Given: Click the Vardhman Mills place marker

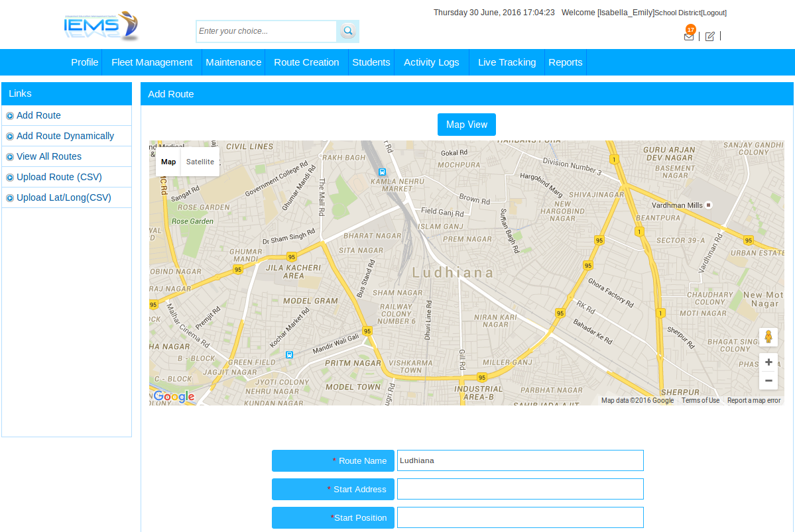Looking at the screenshot, I should click(708, 205).
